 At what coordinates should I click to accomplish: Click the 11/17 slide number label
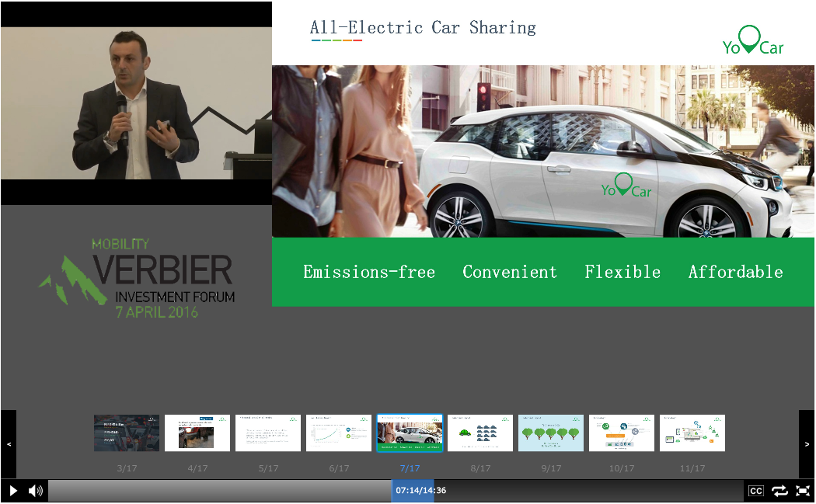pos(692,468)
